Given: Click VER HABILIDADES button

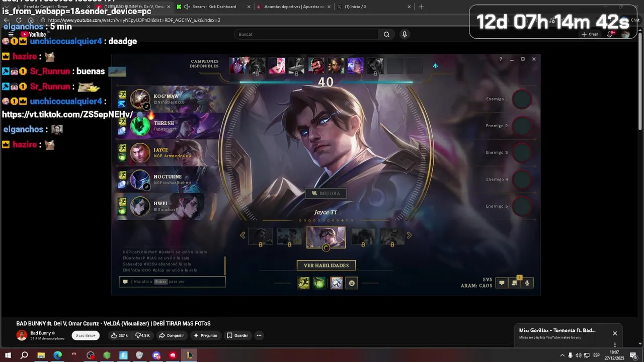Looking at the screenshot, I should click(x=326, y=265).
